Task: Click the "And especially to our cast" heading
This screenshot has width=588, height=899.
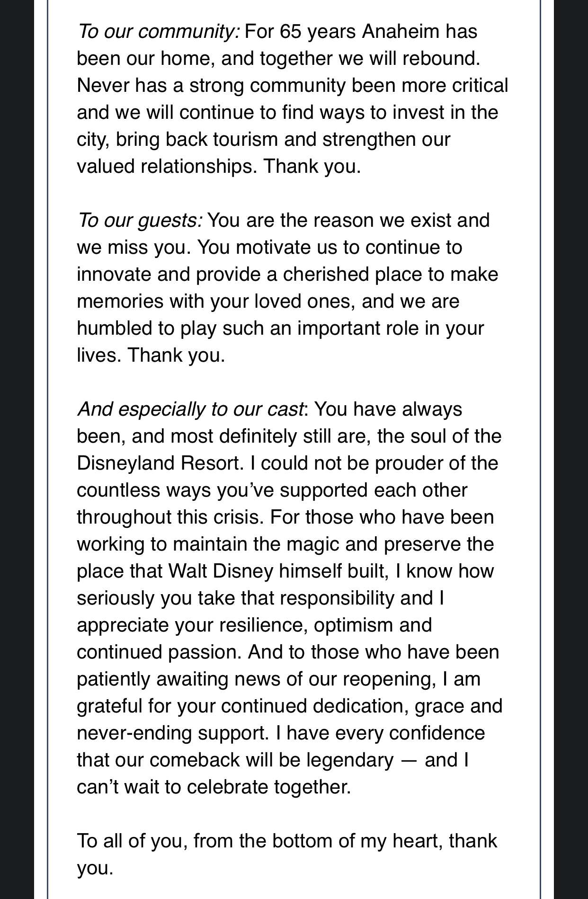Action: 190,410
